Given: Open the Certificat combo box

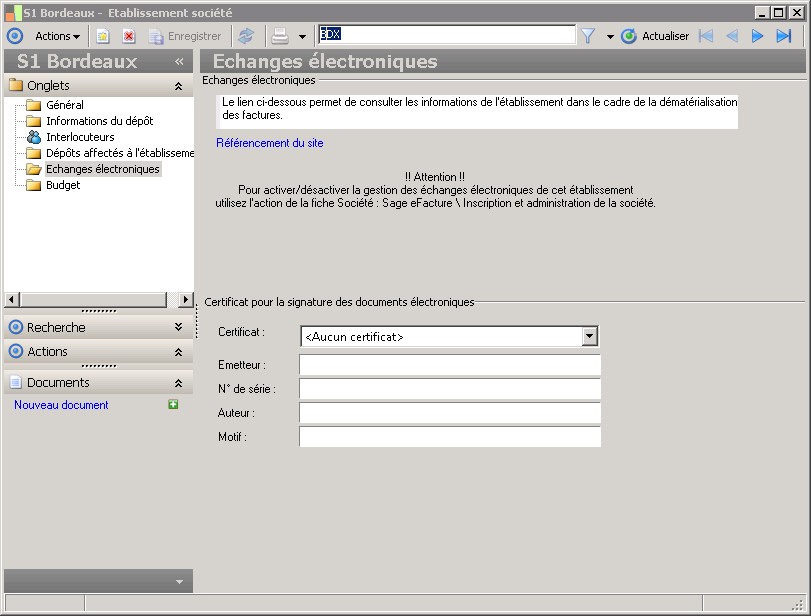Looking at the screenshot, I should pos(449,336).
